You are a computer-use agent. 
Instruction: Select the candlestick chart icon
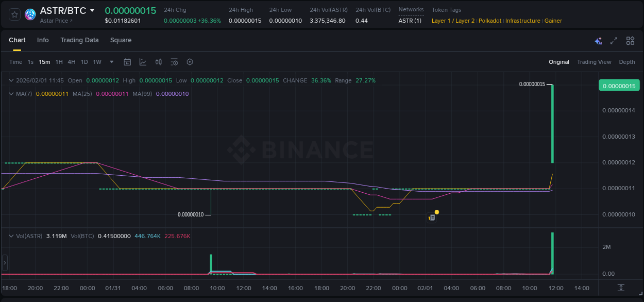click(x=158, y=61)
